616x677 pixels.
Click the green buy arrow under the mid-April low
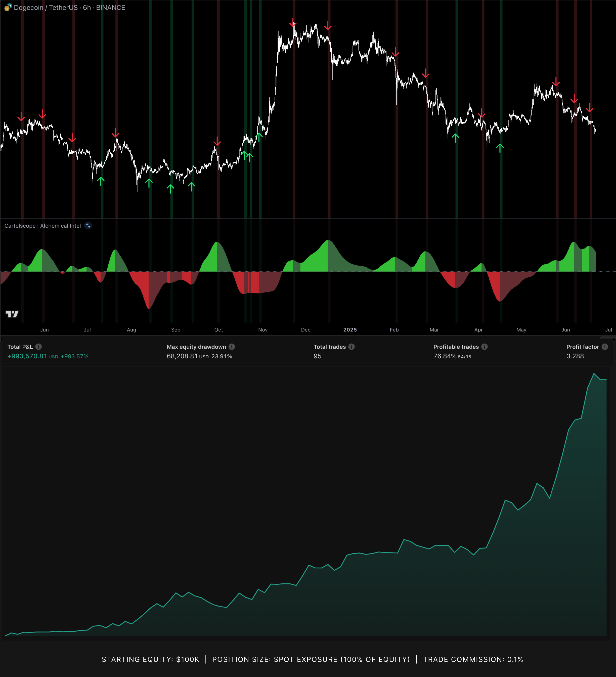[x=500, y=148]
